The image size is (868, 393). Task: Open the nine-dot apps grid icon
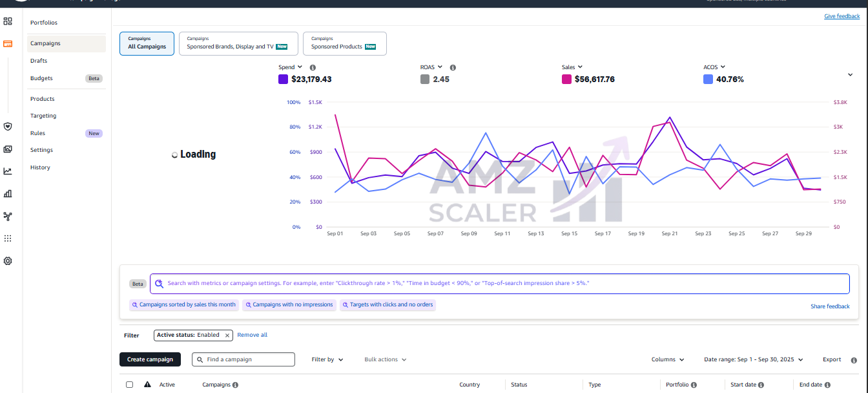8,239
